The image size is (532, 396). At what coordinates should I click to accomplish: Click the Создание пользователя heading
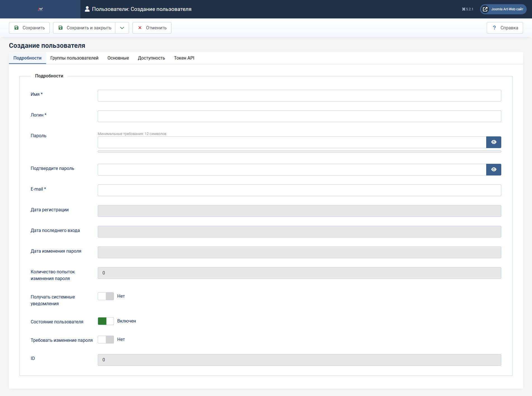click(x=47, y=46)
